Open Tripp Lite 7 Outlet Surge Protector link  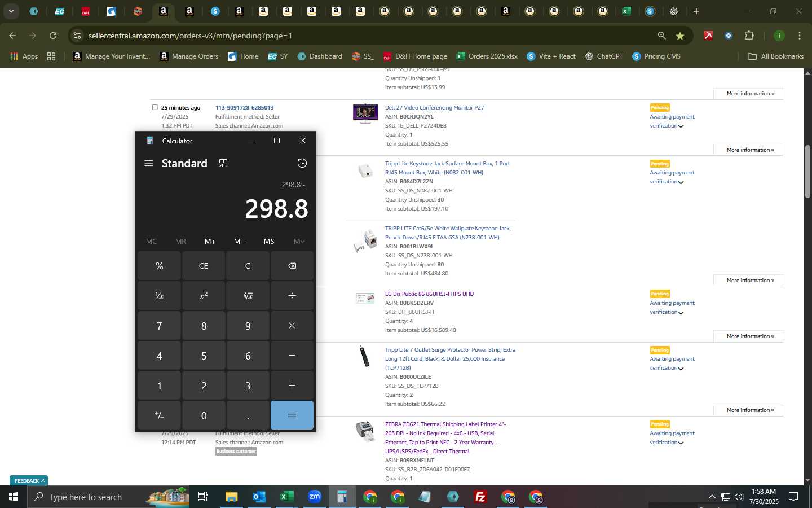point(450,358)
